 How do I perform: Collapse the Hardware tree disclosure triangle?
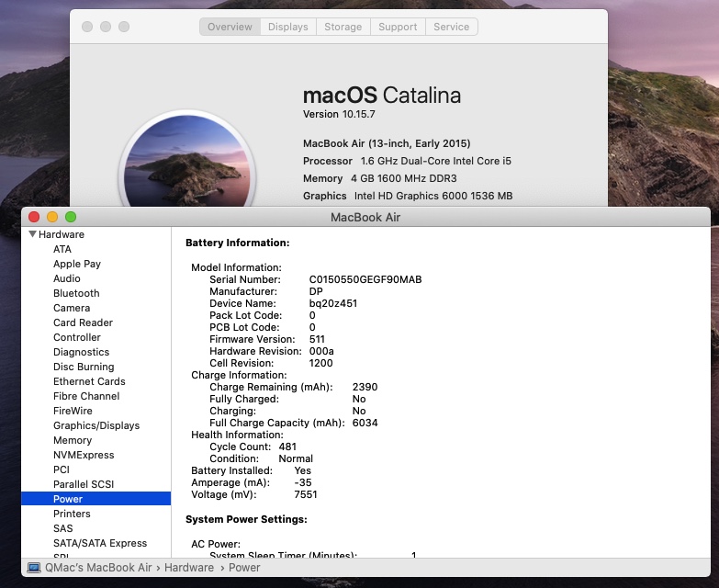point(33,234)
